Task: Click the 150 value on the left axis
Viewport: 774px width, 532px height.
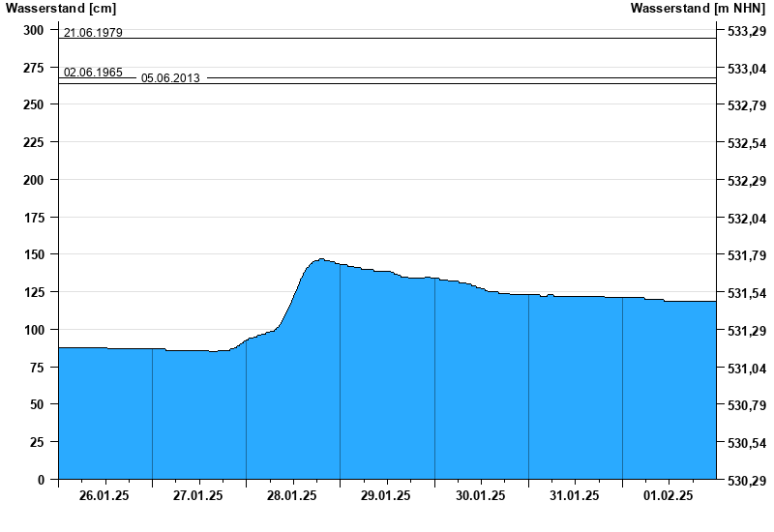Action: [x=34, y=254]
